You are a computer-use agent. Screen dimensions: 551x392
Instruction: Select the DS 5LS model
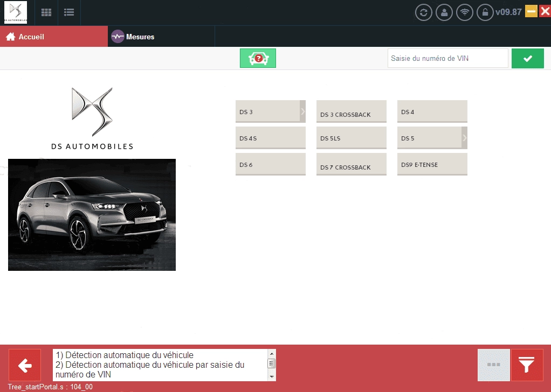tap(352, 138)
